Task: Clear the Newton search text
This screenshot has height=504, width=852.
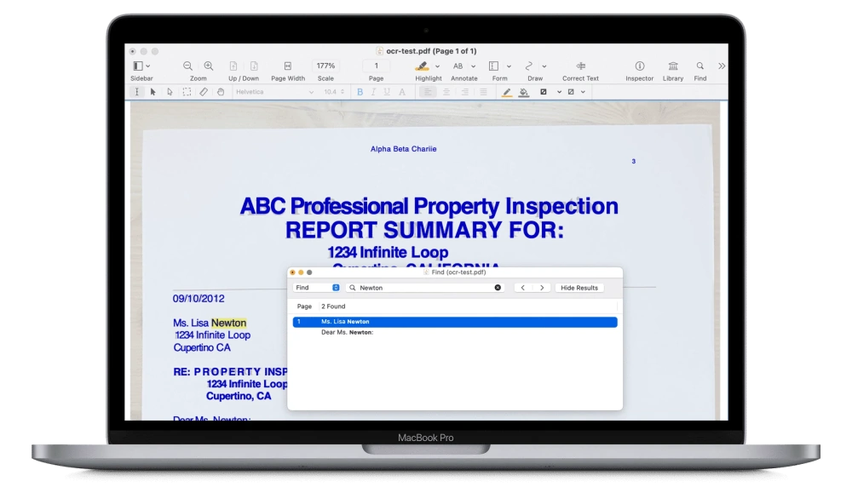Action: tap(498, 287)
